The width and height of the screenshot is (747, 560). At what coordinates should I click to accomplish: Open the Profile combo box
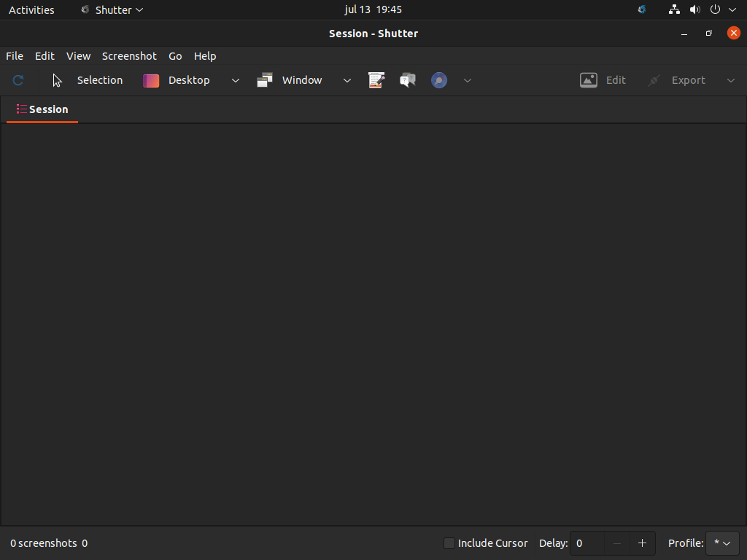722,543
